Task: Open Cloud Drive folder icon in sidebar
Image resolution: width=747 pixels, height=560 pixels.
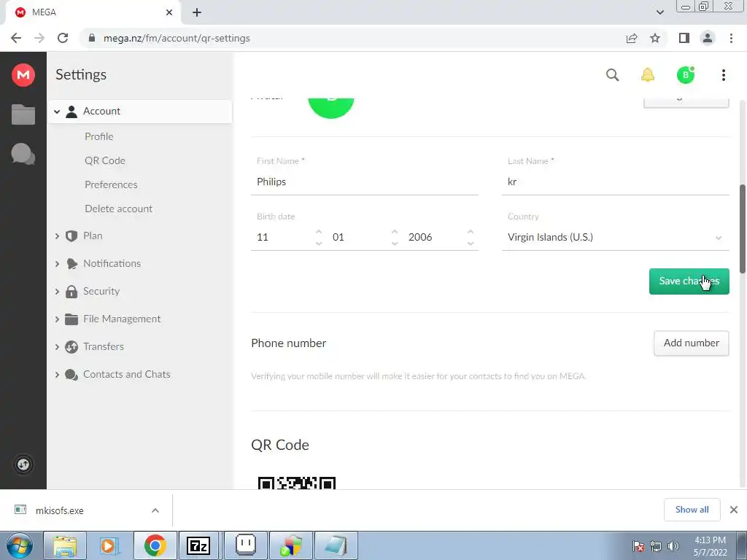Action: point(23,114)
